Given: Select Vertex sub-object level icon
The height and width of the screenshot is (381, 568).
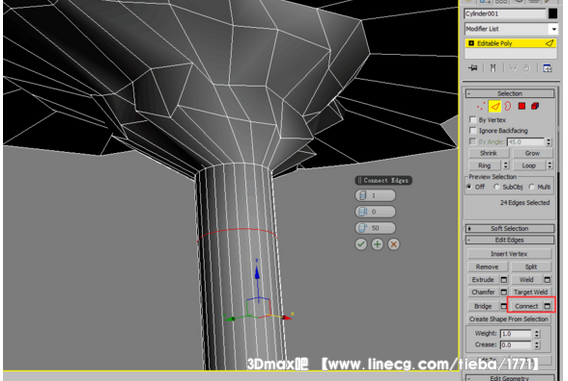Looking at the screenshot, I should (x=481, y=106).
